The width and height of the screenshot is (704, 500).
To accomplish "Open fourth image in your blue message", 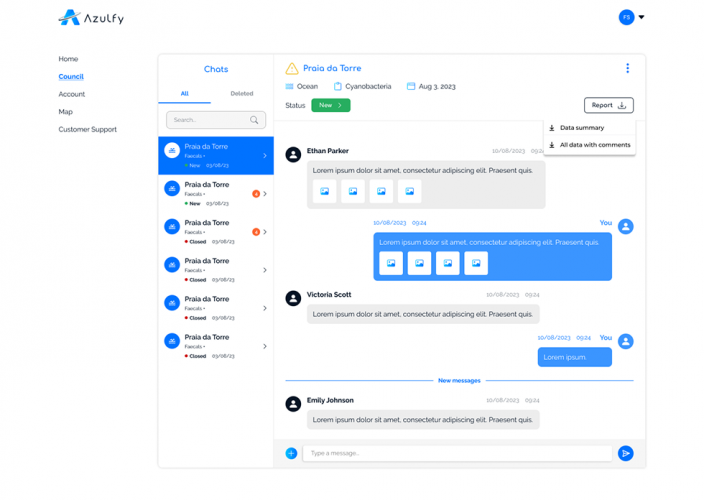I will tap(476, 263).
